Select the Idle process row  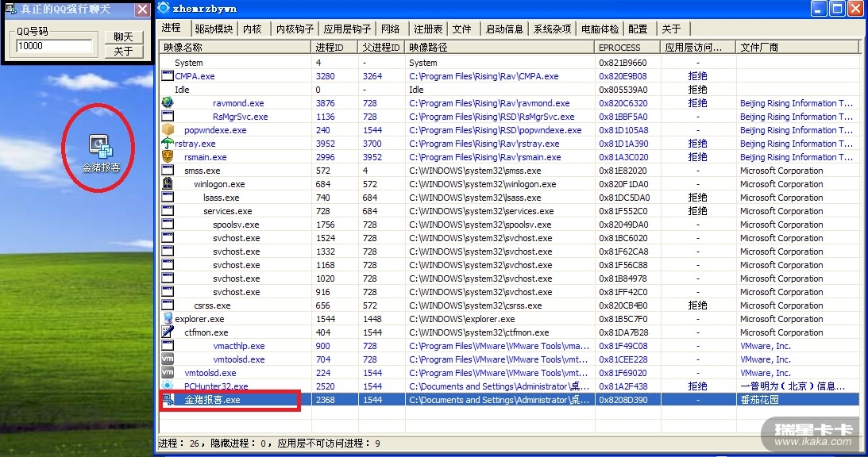pos(509,90)
